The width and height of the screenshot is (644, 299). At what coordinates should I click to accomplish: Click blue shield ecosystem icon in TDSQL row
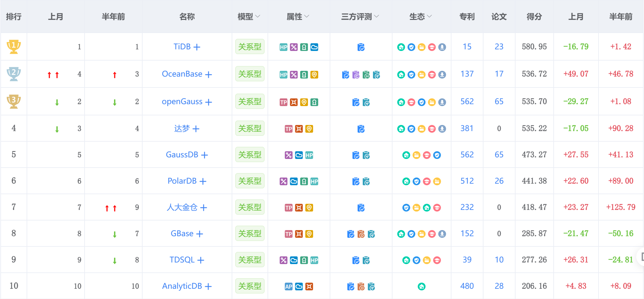[417, 261]
